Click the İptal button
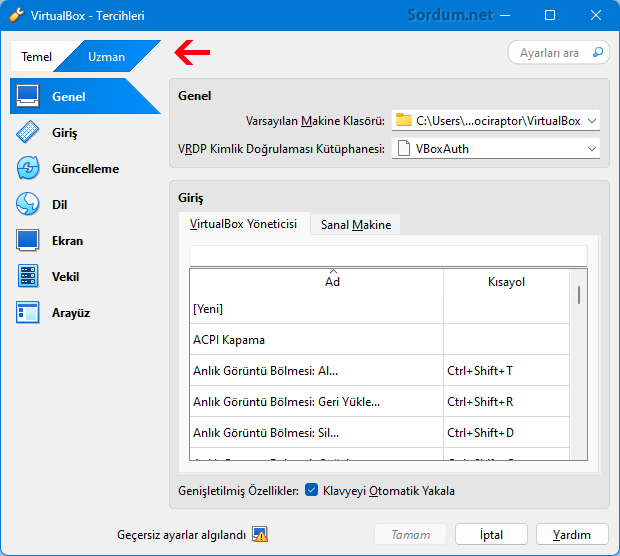The width and height of the screenshot is (620, 556). point(491,534)
